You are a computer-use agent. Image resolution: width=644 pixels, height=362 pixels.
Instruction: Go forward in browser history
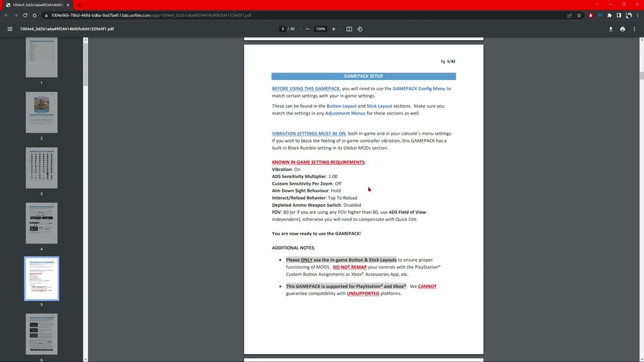[x=16, y=15]
